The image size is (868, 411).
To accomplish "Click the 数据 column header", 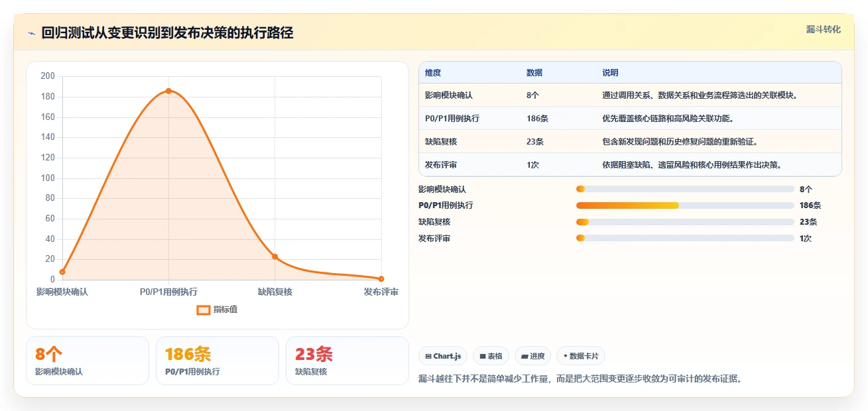I will tap(534, 73).
